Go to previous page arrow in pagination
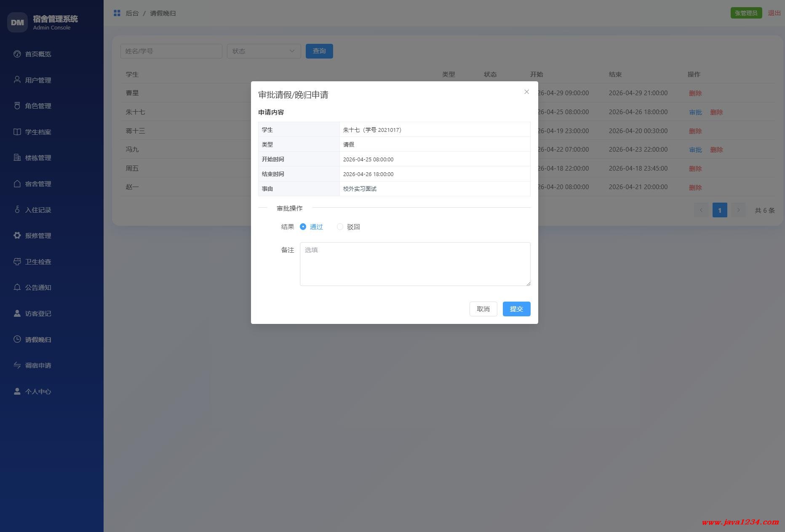Viewport: 785px width, 532px height. click(x=701, y=210)
